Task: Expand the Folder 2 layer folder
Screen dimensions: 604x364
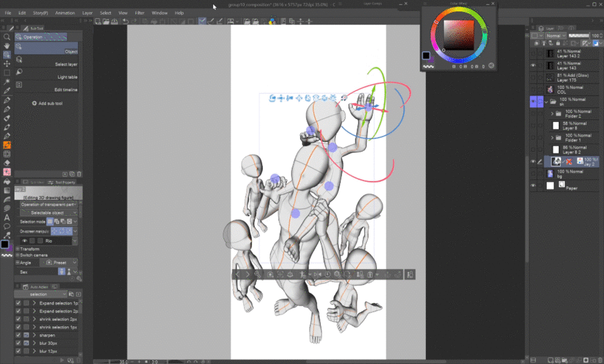Action: [x=552, y=114]
